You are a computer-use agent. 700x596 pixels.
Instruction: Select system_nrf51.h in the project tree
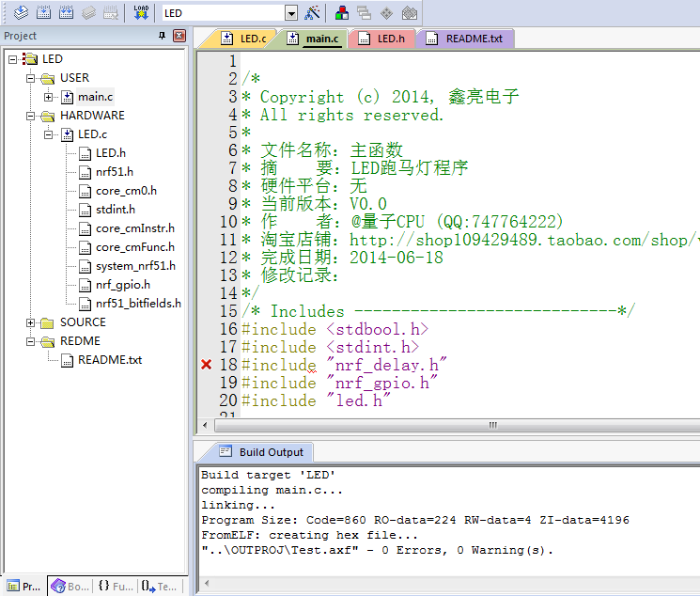[x=135, y=266]
